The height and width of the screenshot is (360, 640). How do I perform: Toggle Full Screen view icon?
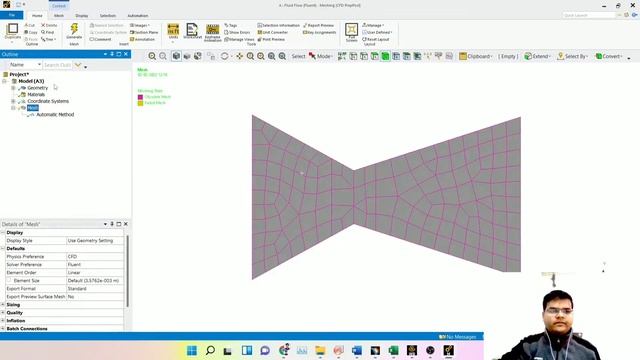351,29
